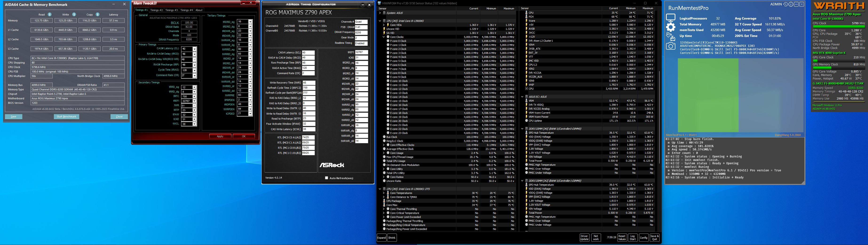The image size is (868, 245).
Task: Expand the Core VIDs group in HWiNFO
Action: (384, 25)
